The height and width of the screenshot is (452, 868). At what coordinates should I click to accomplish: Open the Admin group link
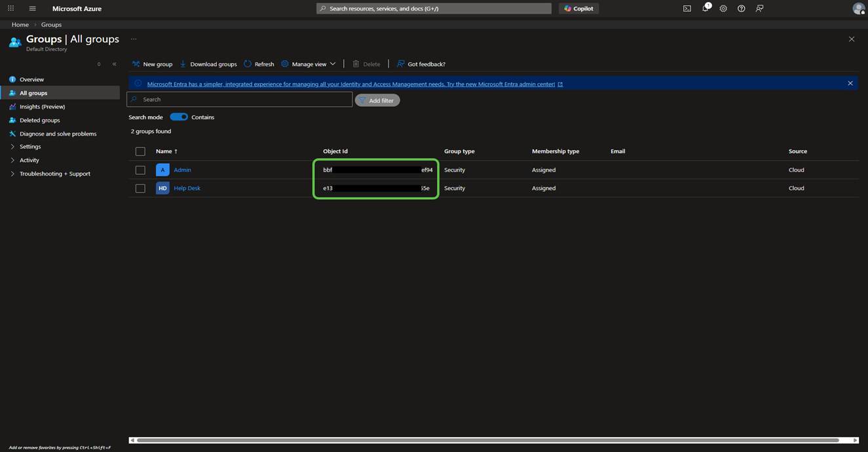182,170
